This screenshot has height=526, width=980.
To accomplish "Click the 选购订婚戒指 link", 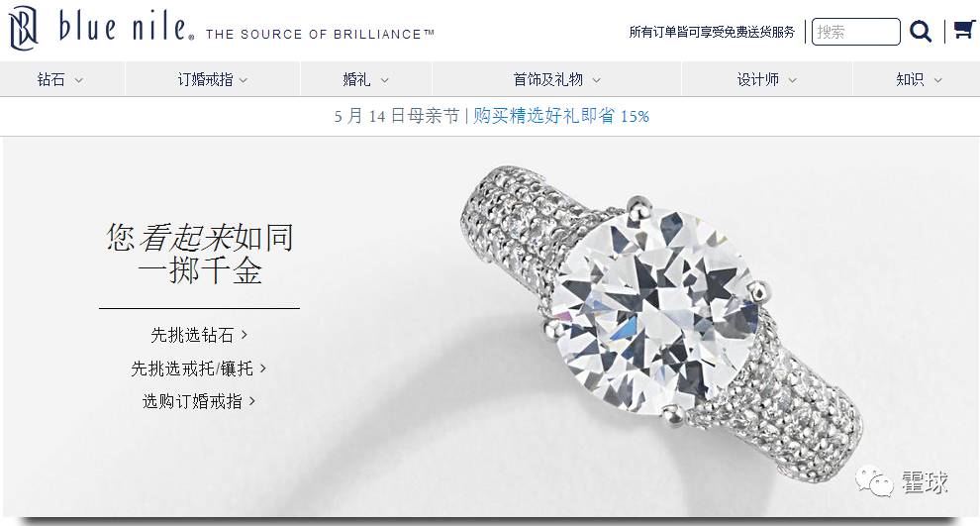I will 192,400.
